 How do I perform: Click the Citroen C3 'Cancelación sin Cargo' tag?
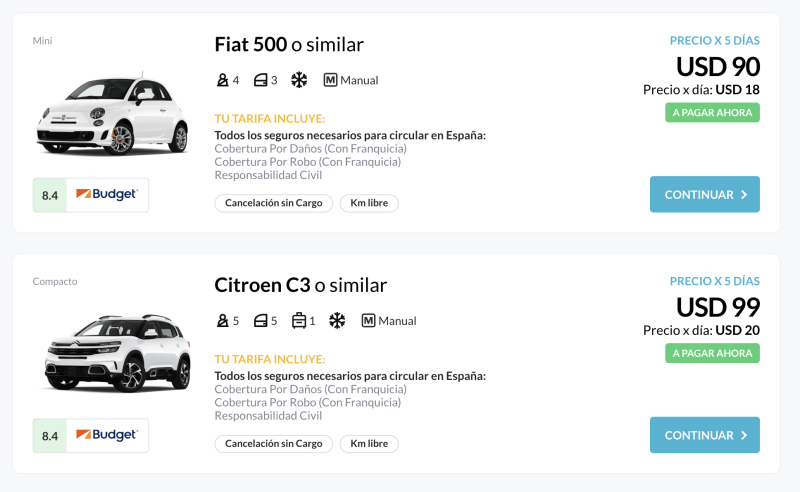[273, 443]
